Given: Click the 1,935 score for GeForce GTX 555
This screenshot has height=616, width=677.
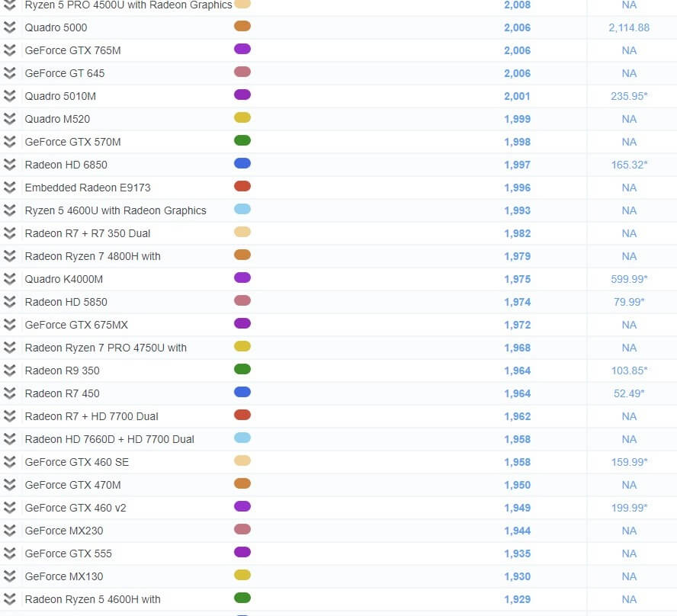Looking at the screenshot, I should pyautogui.click(x=517, y=553).
